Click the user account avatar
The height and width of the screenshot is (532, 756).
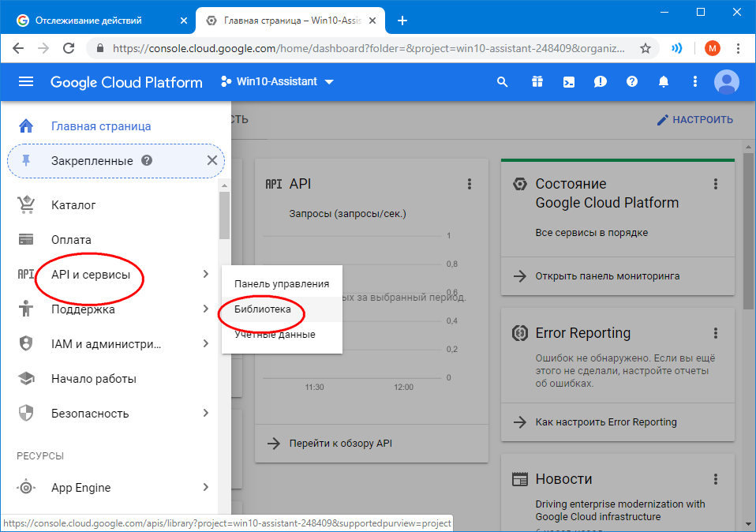click(x=726, y=82)
